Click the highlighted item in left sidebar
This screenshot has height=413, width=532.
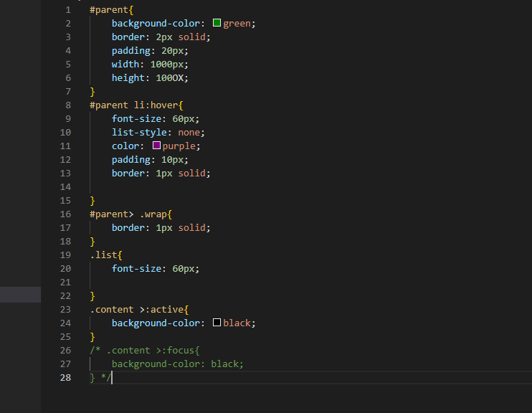(x=20, y=295)
